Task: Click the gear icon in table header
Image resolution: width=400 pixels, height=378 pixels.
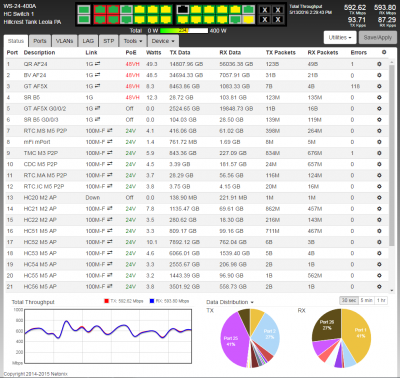Action: [384, 52]
